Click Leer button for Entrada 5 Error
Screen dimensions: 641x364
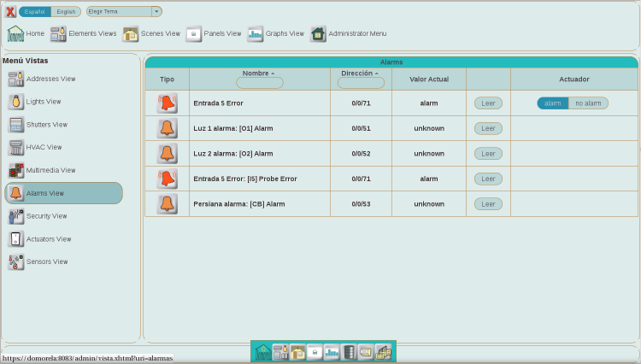click(x=488, y=103)
